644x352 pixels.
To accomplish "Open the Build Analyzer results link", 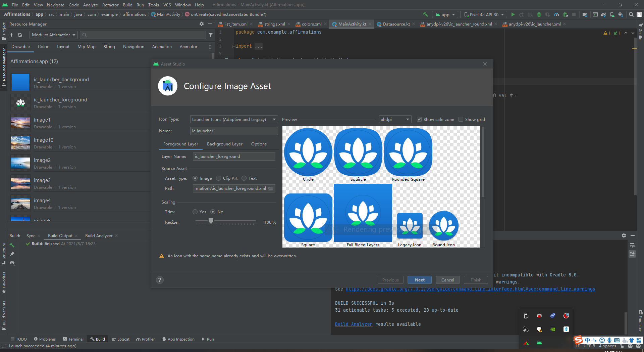I will 354,324.
